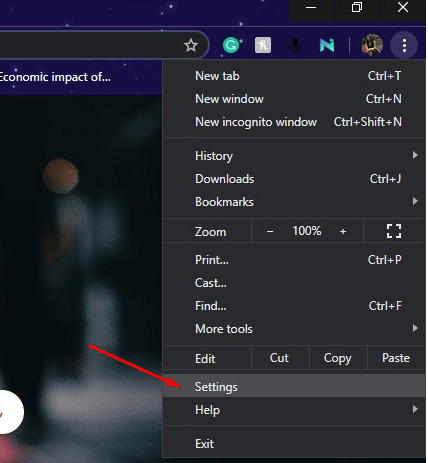Image resolution: width=428 pixels, height=463 pixels.
Task: Click the Paste button
Action: click(396, 358)
